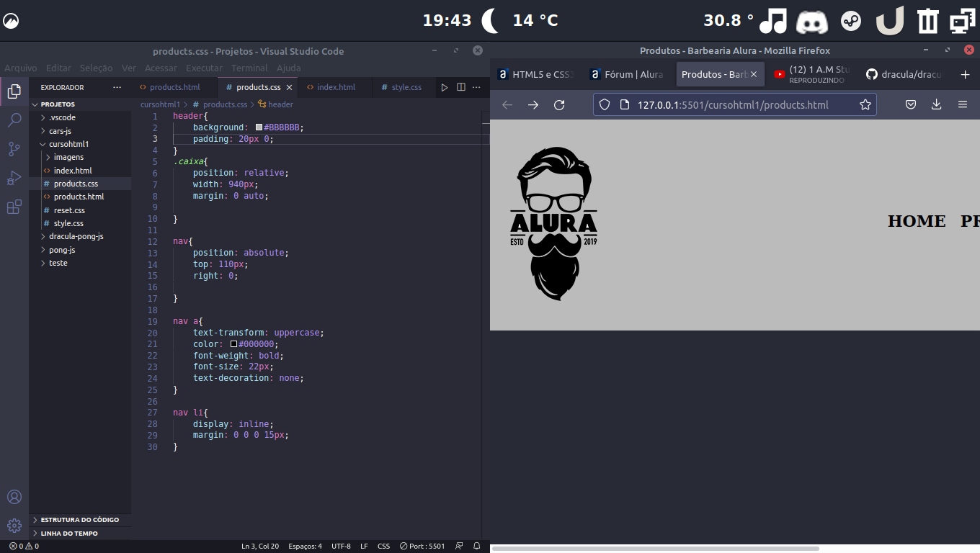Open the feedback icon in status bar
Image resolution: width=980 pixels, height=553 pixels.
(459, 546)
